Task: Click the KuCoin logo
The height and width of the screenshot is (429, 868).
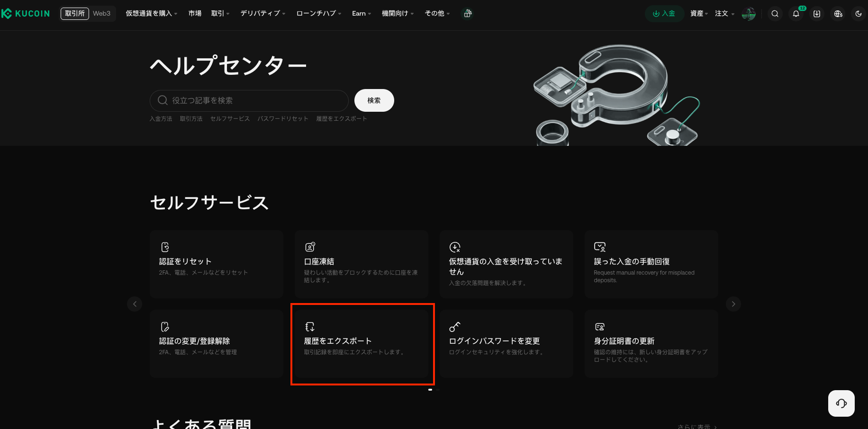Action: [x=26, y=14]
